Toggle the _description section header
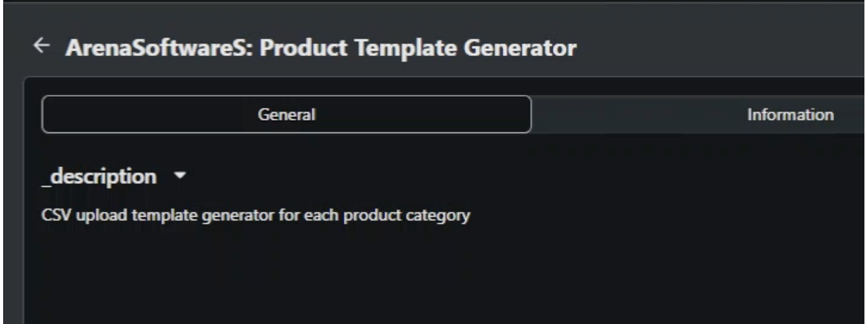 (x=114, y=176)
